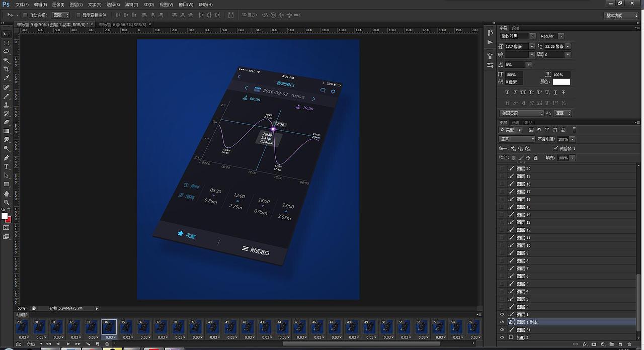This screenshot has width=644, height=350.
Task: Delete selected frame with trash icon
Action: click(x=107, y=344)
